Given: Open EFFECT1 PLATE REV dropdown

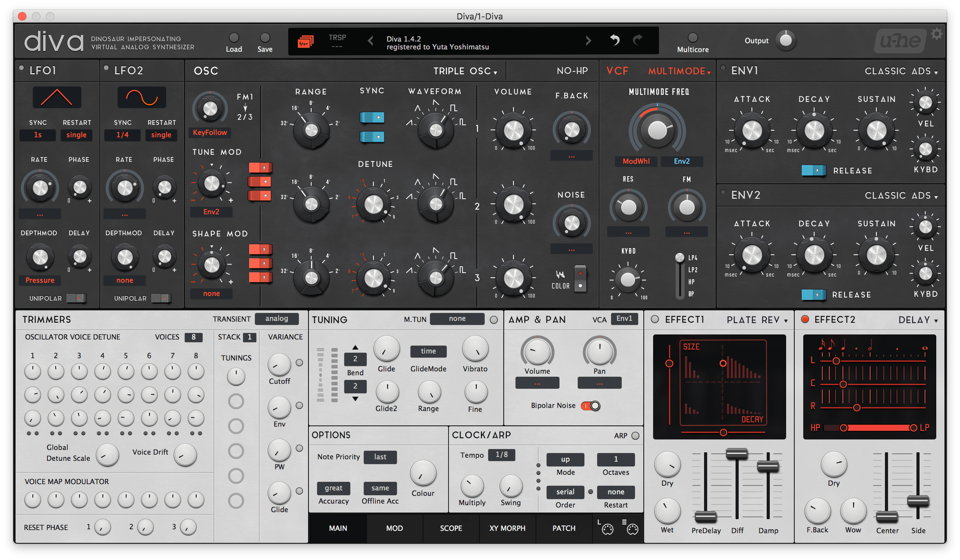Looking at the screenshot, I should [x=757, y=320].
